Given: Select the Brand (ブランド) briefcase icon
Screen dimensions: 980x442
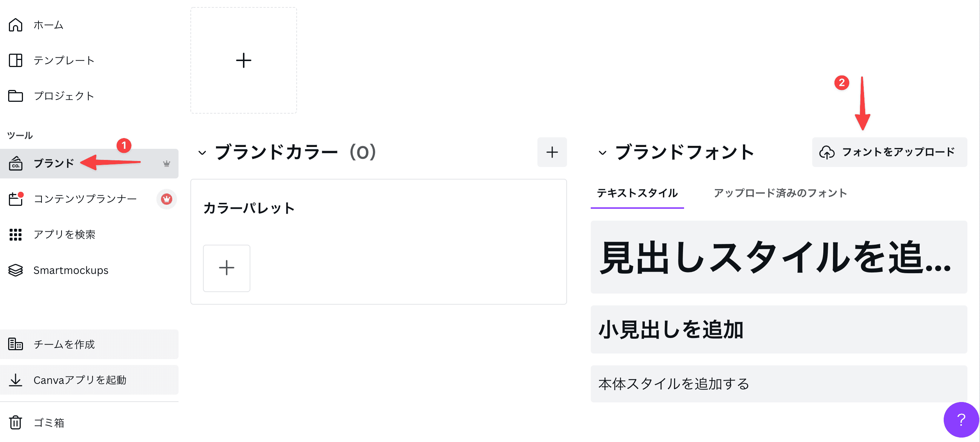Looking at the screenshot, I should click(x=16, y=164).
